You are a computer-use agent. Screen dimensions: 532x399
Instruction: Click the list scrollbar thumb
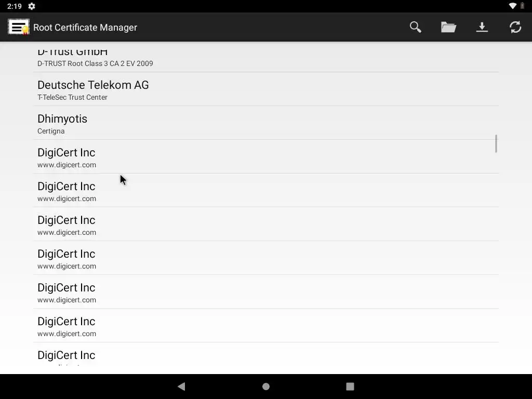click(x=496, y=143)
